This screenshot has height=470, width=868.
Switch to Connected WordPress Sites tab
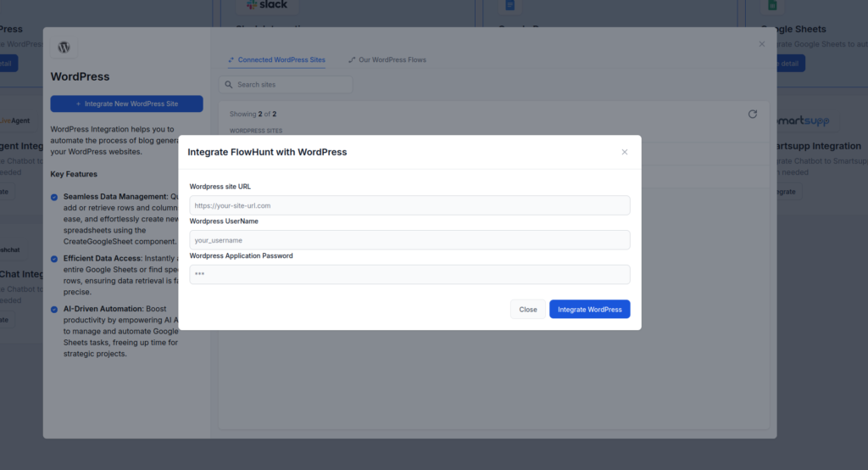[x=276, y=60]
